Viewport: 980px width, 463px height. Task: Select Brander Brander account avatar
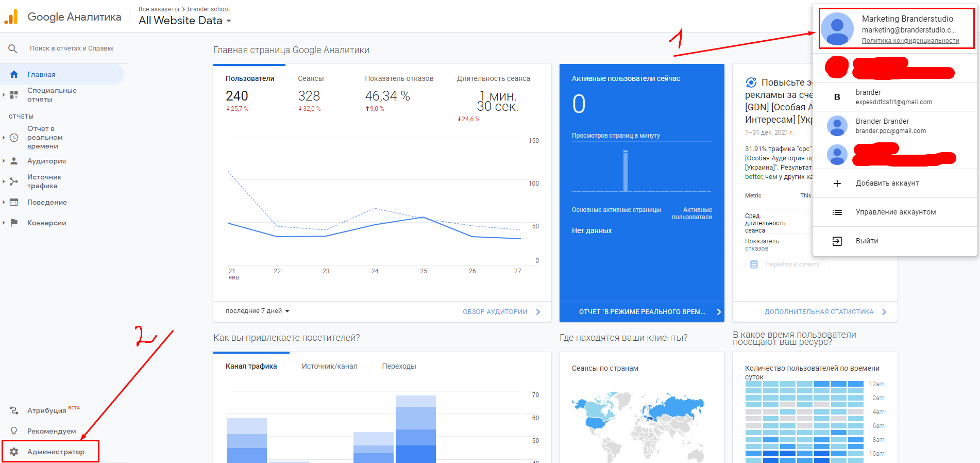point(837,126)
